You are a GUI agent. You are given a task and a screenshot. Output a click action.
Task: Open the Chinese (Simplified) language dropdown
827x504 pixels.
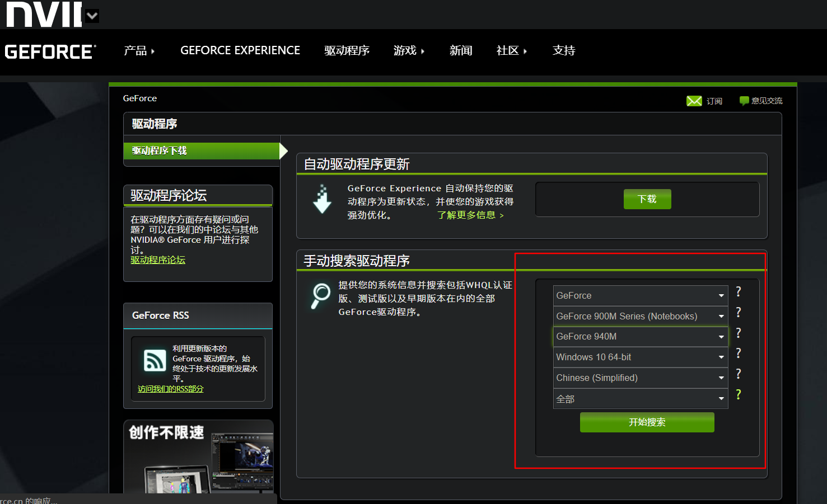641,378
